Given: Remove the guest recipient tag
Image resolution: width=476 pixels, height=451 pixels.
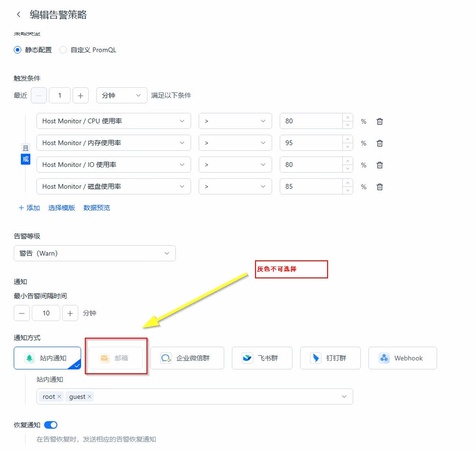Looking at the screenshot, I should click(x=90, y=396).
